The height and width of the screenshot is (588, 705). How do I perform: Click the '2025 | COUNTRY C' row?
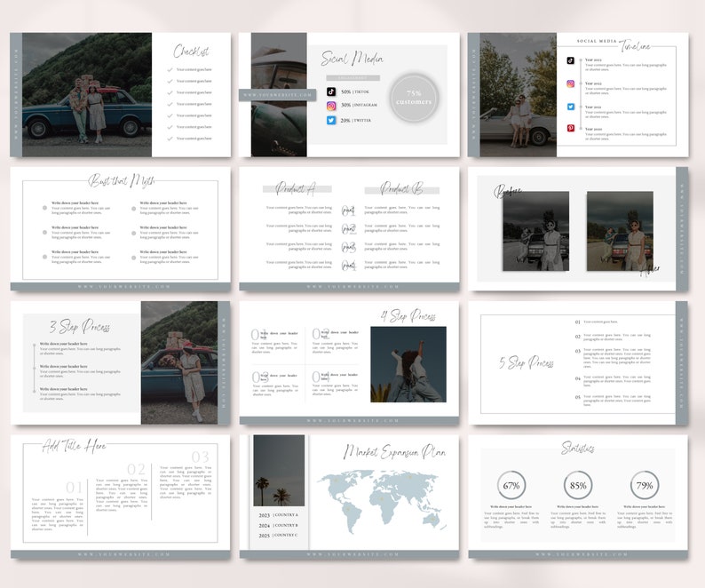tap(278, 536)
